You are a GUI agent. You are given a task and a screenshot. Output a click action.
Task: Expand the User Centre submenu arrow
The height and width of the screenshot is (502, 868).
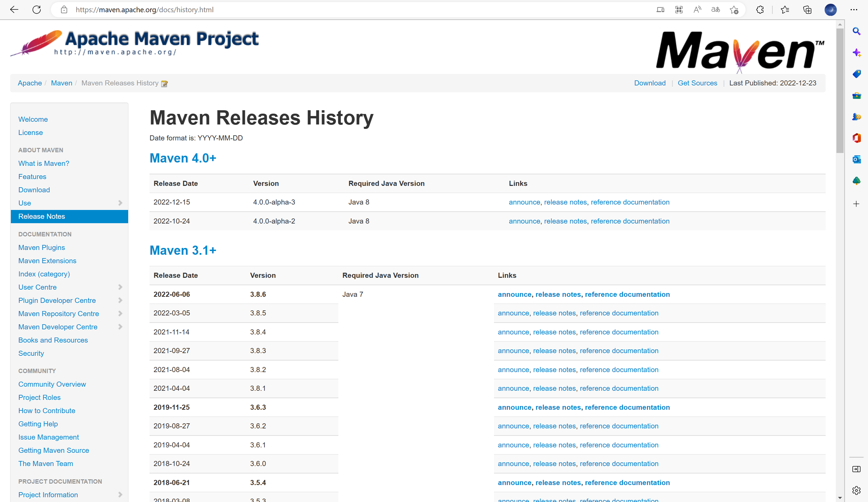tap(120, 287)
